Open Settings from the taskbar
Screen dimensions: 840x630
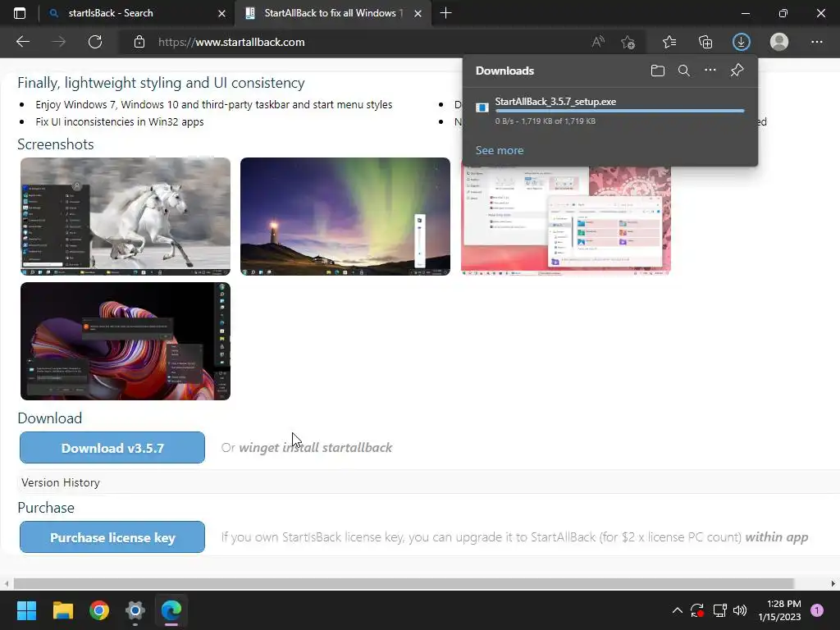pos(135,610)
